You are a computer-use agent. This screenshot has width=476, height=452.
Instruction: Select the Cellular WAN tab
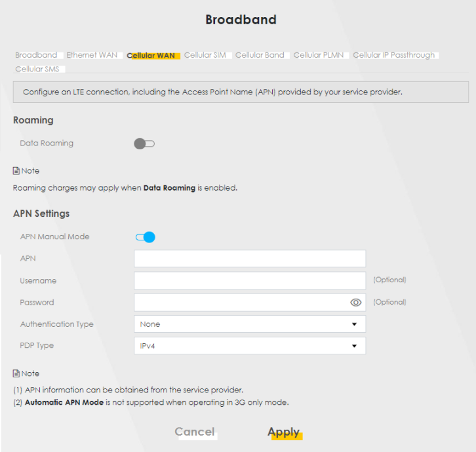[x=151, y=56]
